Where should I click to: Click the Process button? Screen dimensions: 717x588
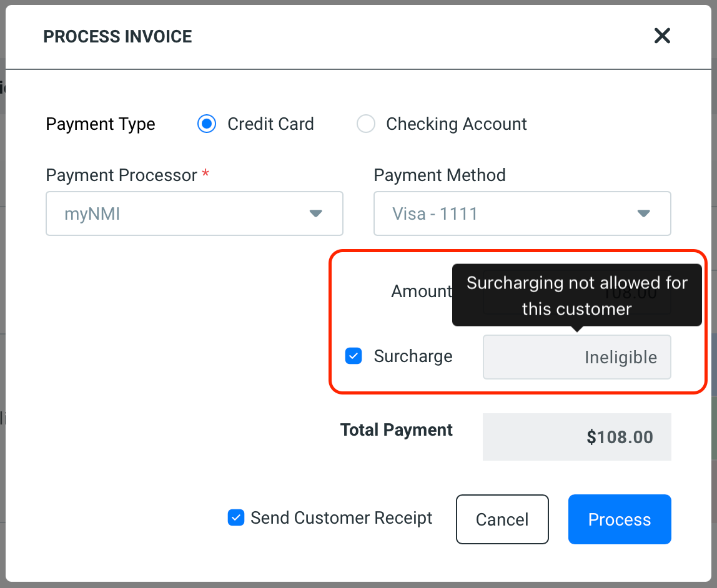[620, 519]
